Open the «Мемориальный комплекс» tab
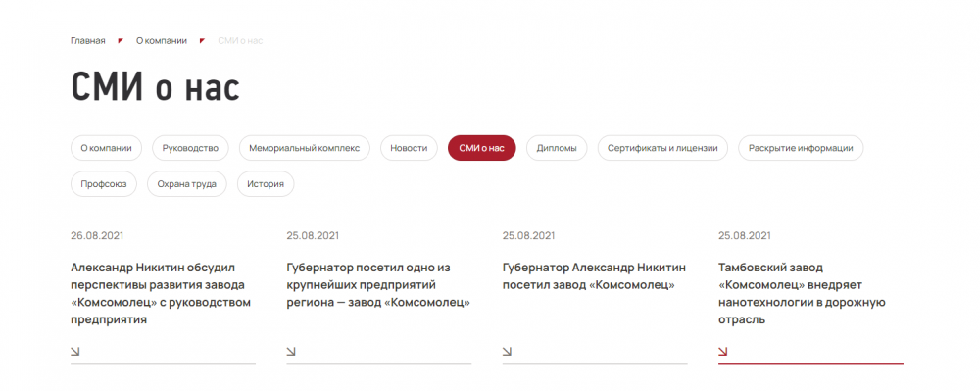Screen dimensions: 980x391 tap(305, 148)
